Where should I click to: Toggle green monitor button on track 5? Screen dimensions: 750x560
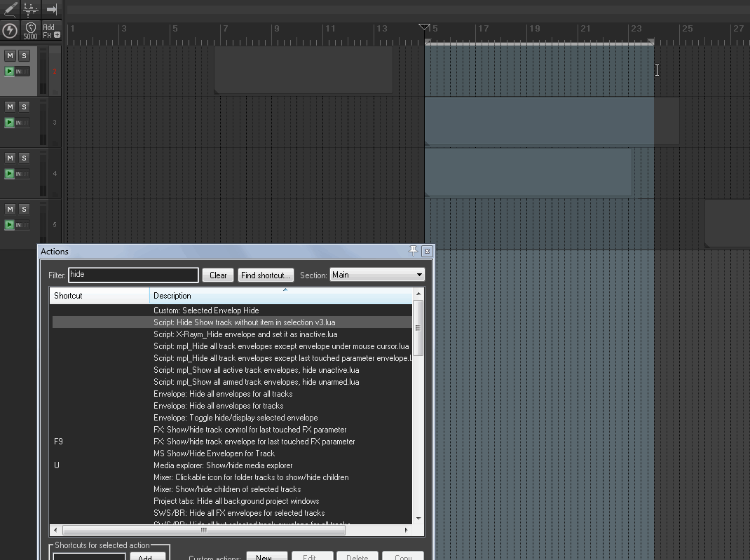[x=9, y=225]
